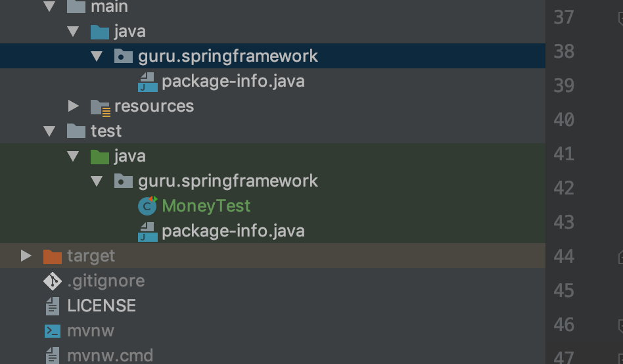Image resolution: width=623 pixels, height=364 pixels.
Task: Select package-info.java under main package
Action: (x=233, y=81)
